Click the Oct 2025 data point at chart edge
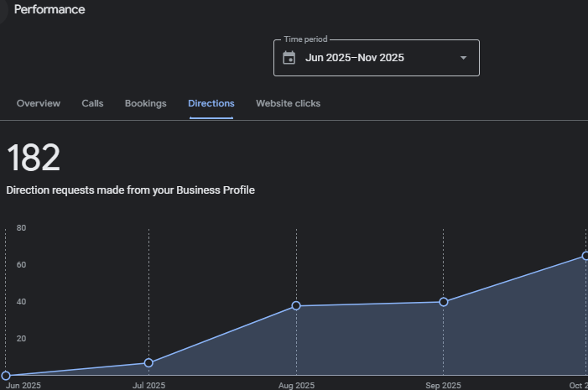The height and width of the screenshot is (390, 588). coord(585,257)
